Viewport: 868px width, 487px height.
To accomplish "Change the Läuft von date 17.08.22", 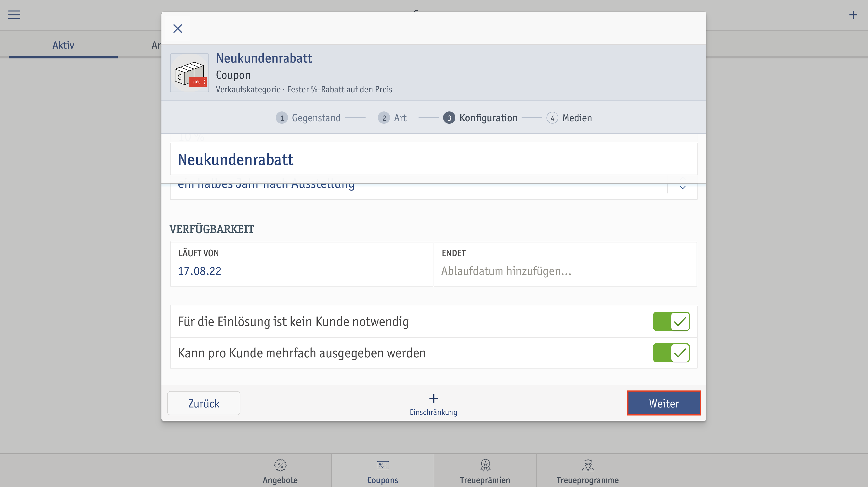I will [x=302, y=264].
